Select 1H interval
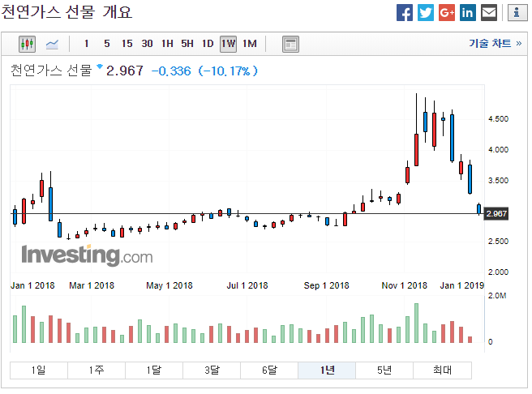Viewport: 532px width, 394px height. point(167,44)
